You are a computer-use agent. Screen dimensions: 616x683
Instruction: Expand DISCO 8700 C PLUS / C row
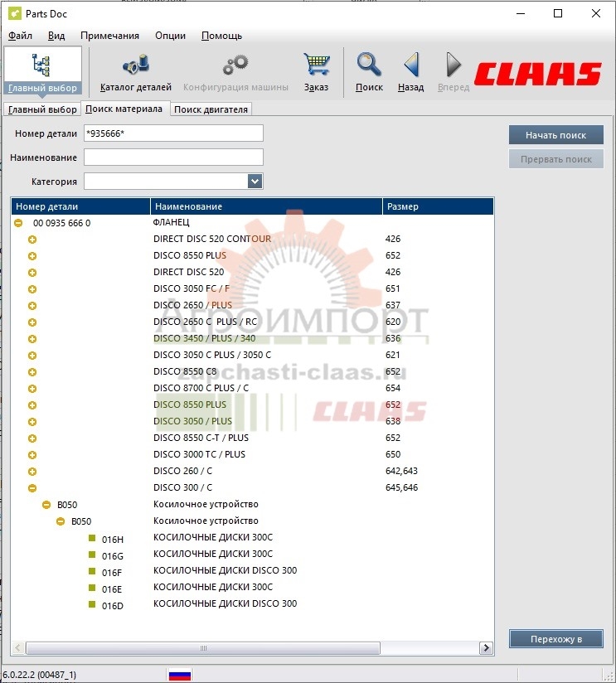[x=32, y=389]
